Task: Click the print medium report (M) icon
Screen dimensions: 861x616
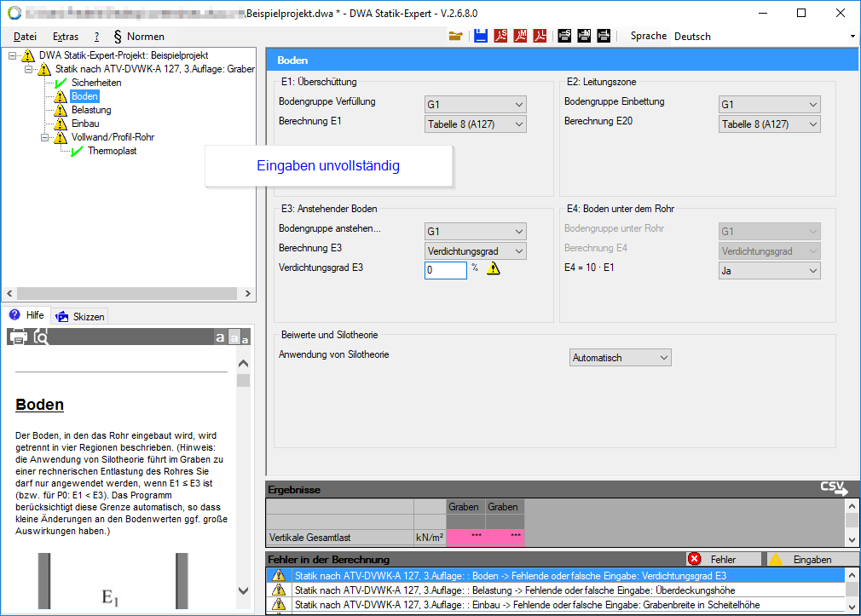Action: (x=584, y=36)
